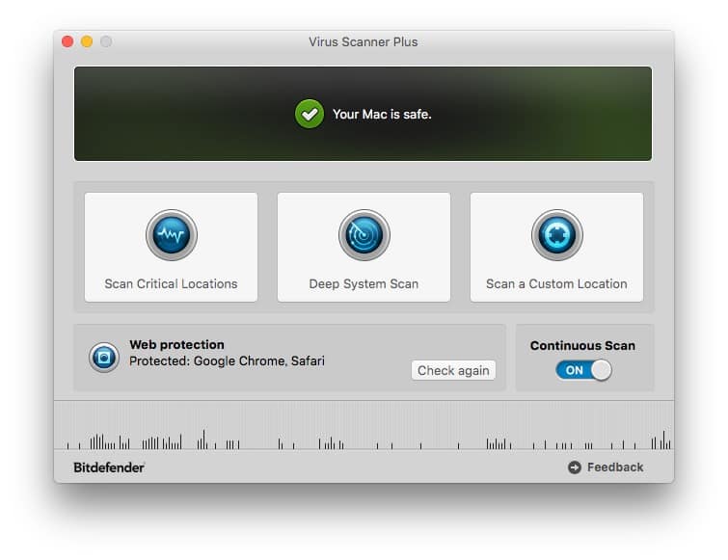728x560 pixels.
Task: Minimize the window with the yellow button
Action: coord(87,41)
